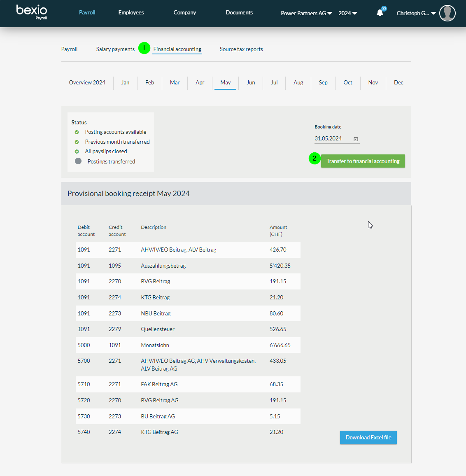The image size is (466, 476).
Task: Click Transfer to financial accounting button
Action: pyautogui.click(x=363, y=161)
